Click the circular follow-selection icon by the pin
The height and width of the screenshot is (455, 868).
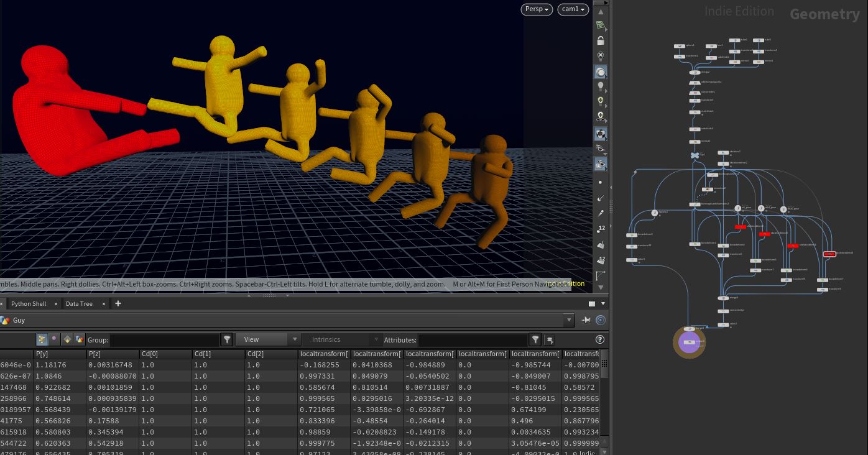[600, 320]
